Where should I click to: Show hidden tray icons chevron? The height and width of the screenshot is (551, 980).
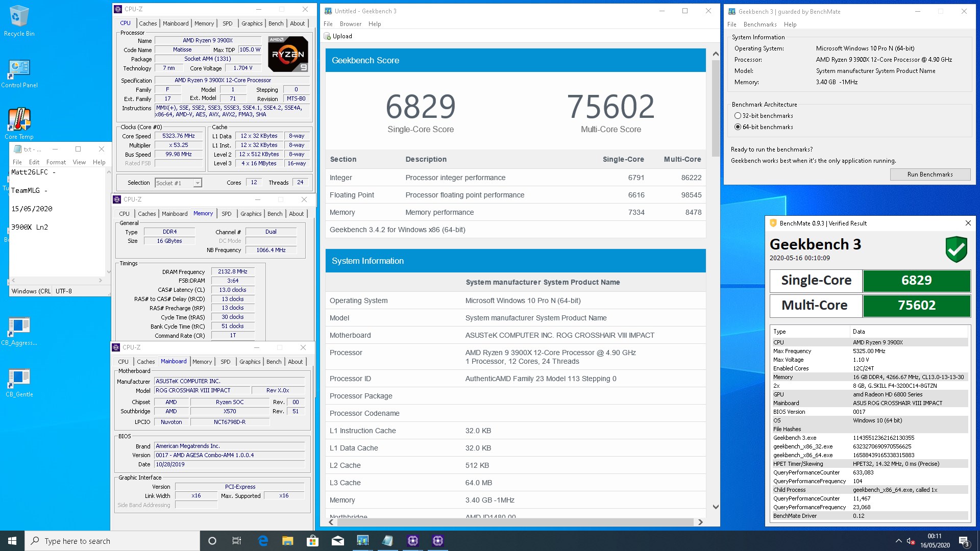click(898, 541)
